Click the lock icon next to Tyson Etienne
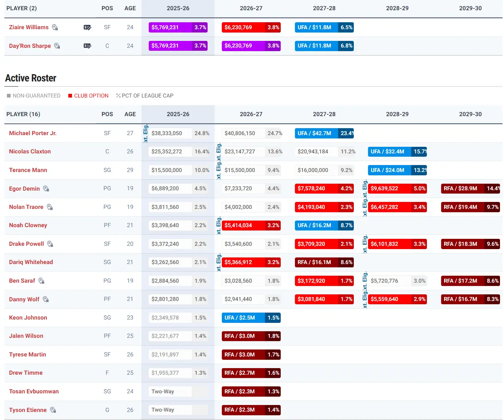The width and height of the screenshot is (504, 420). coord(53,410)
